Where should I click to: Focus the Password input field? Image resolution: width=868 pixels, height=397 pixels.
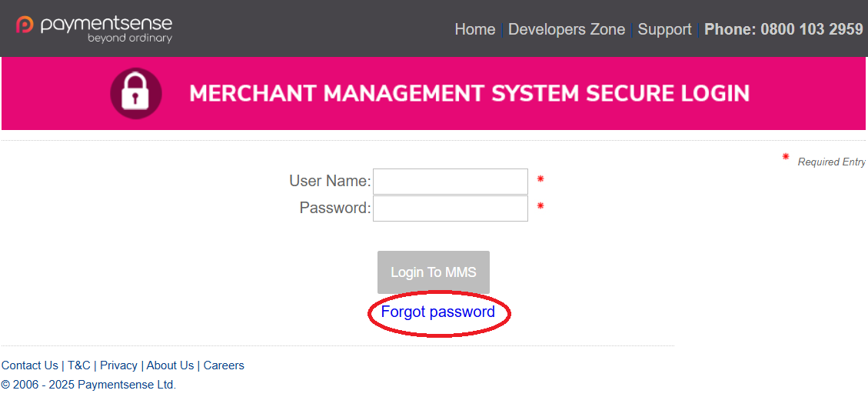pyautogui.click(x=450, y=209)
